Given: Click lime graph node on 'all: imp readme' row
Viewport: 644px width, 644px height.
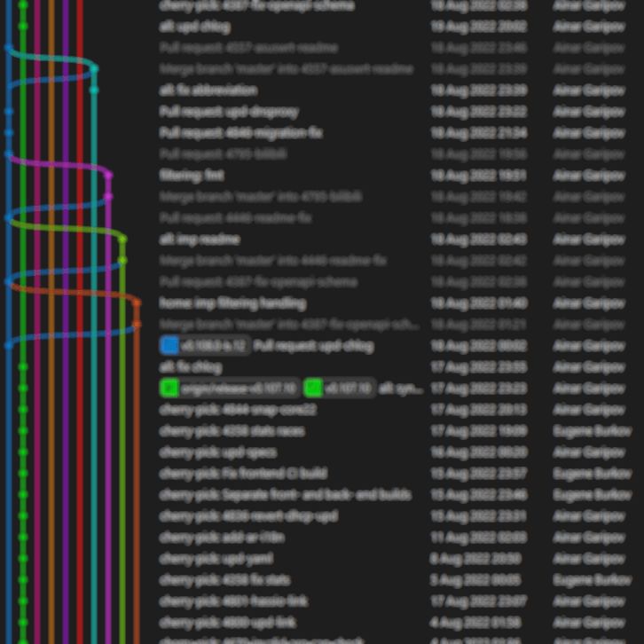Looking at the screenshot, I should [122, 239].
